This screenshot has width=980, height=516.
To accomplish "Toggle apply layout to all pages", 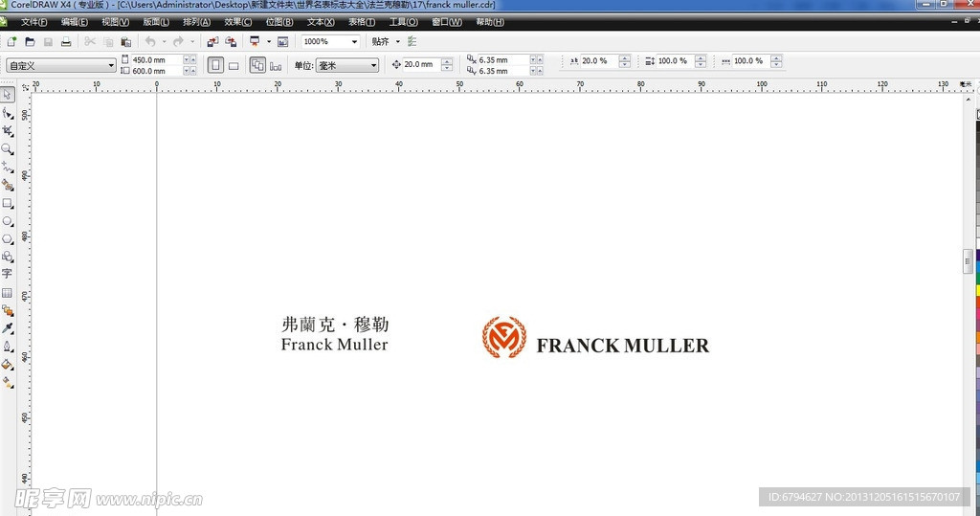I will (x=257, y=65).
